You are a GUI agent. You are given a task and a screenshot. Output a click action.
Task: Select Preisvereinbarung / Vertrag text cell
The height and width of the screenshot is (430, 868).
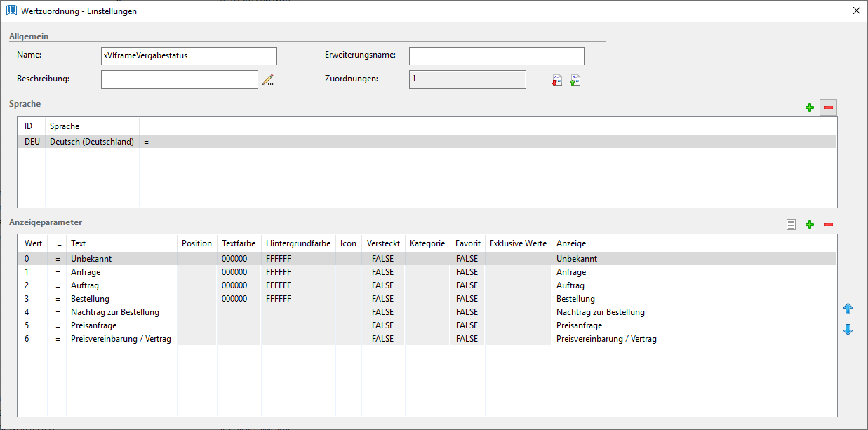click(x=121, y=339)
